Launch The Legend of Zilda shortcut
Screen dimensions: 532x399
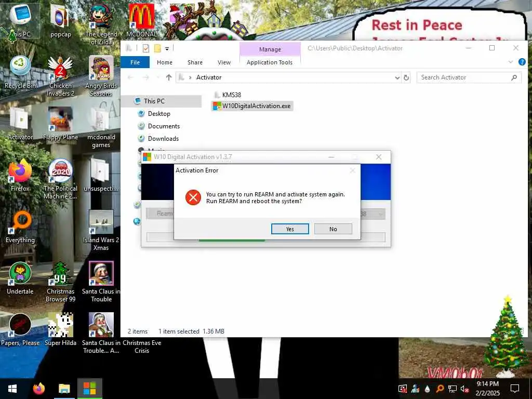(101, 24)
